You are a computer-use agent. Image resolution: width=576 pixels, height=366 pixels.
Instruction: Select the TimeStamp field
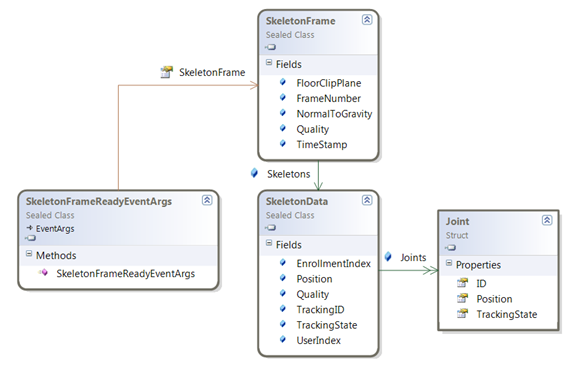[x=322, y=144]
